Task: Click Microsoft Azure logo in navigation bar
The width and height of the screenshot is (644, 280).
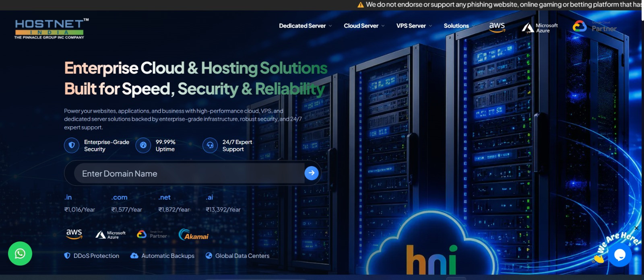Action: (540, 27)
